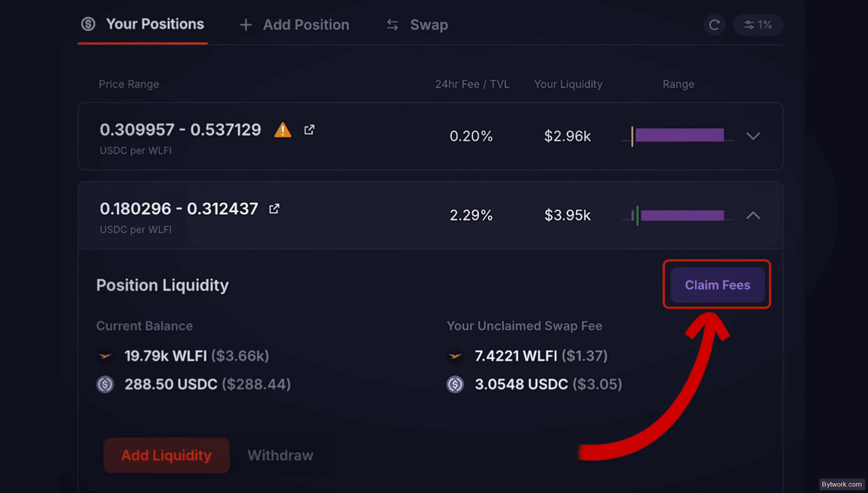Select the $2.96k liquidity position row
The height and width of the screenshot is (493, 868).
(x=430, y=136)
